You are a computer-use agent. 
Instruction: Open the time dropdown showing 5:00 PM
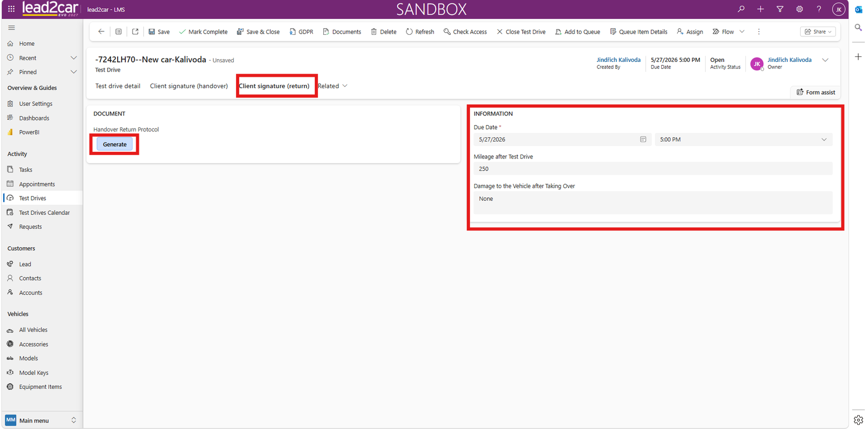743,139
